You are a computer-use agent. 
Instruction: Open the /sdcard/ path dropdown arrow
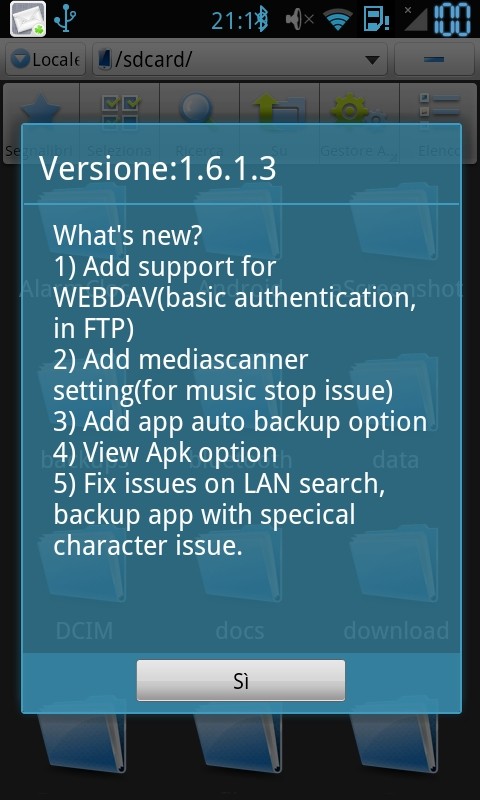[372, 60]
